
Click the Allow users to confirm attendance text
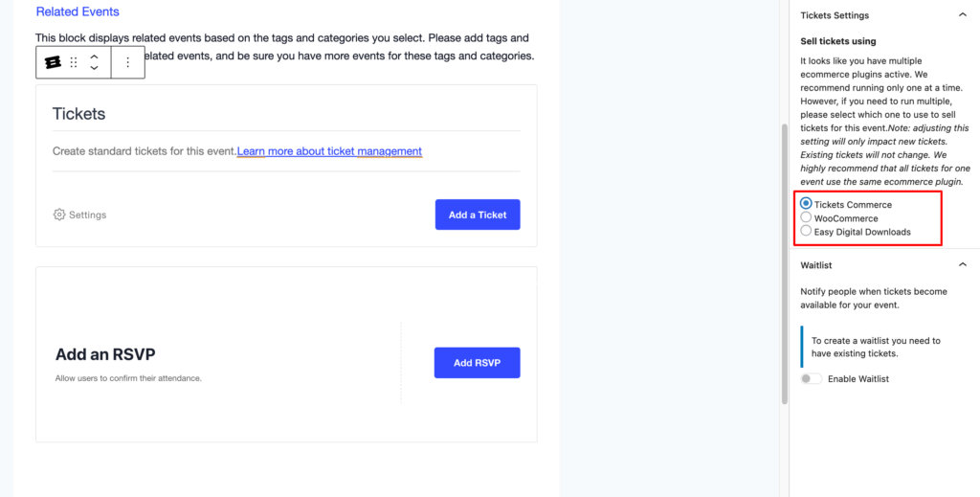pos(128,378)
